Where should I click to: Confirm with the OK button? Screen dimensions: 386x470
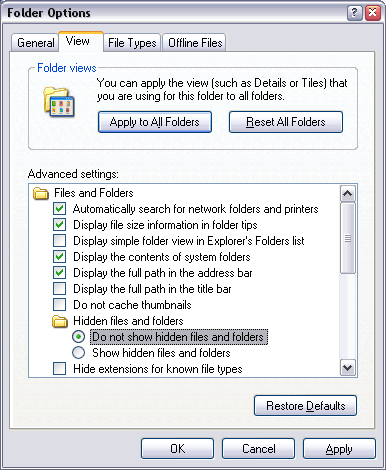click(177, 449)
